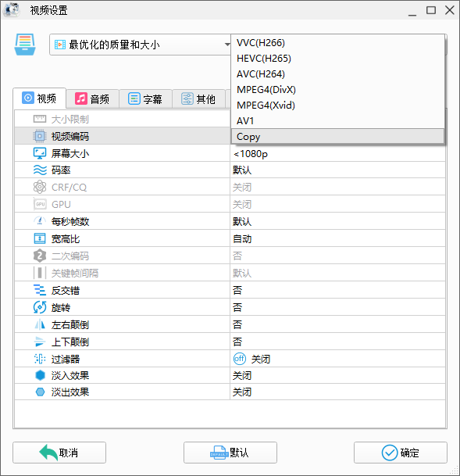Open the 每秒帧数 value 默认
Screen dimensions: 460x476
(x=337, y=222)
